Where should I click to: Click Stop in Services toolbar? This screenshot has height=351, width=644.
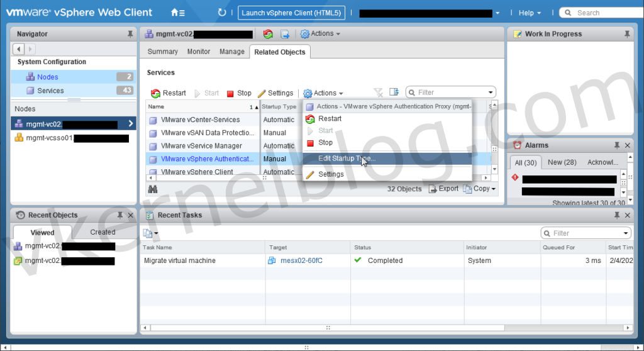239,93
